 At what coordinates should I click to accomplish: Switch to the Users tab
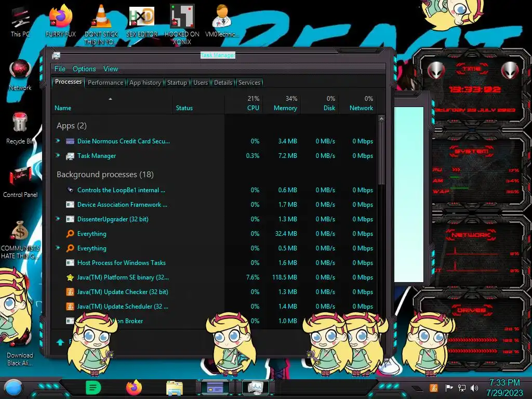pos(200,83)
